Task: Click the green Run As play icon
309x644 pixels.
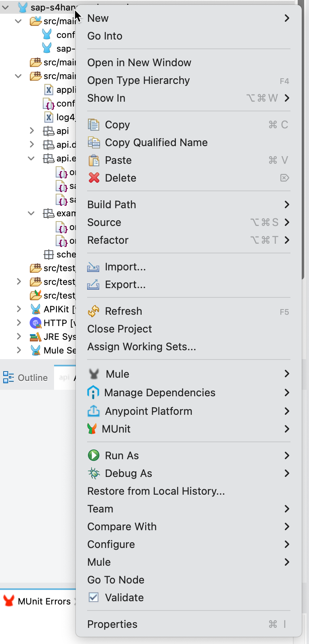Action: pyautogui.click(x=94, y=456)
